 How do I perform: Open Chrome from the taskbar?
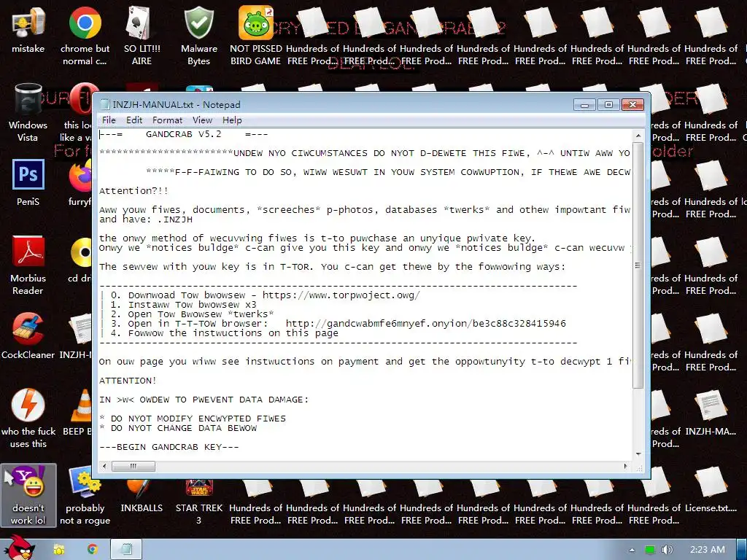tap(92, 550)
